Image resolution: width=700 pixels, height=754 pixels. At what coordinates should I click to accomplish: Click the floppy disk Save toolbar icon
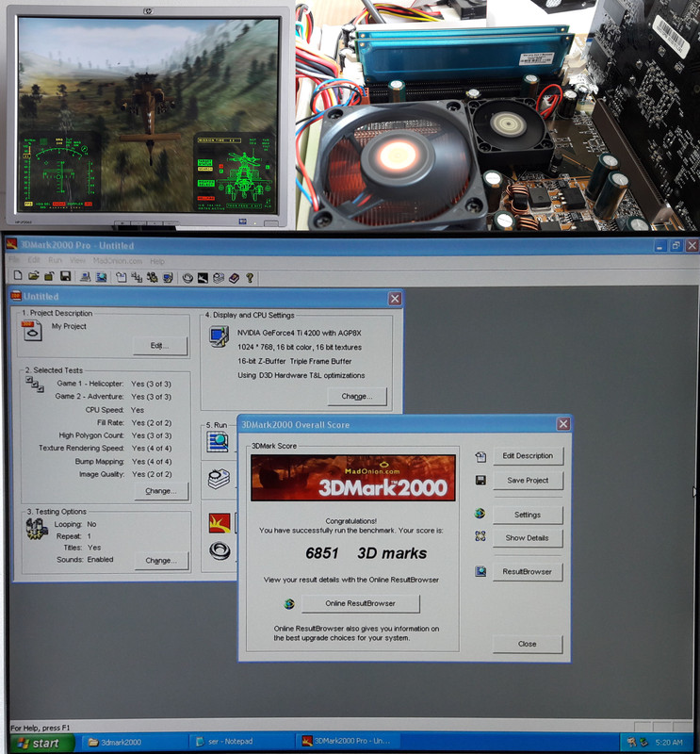point(65,275)
